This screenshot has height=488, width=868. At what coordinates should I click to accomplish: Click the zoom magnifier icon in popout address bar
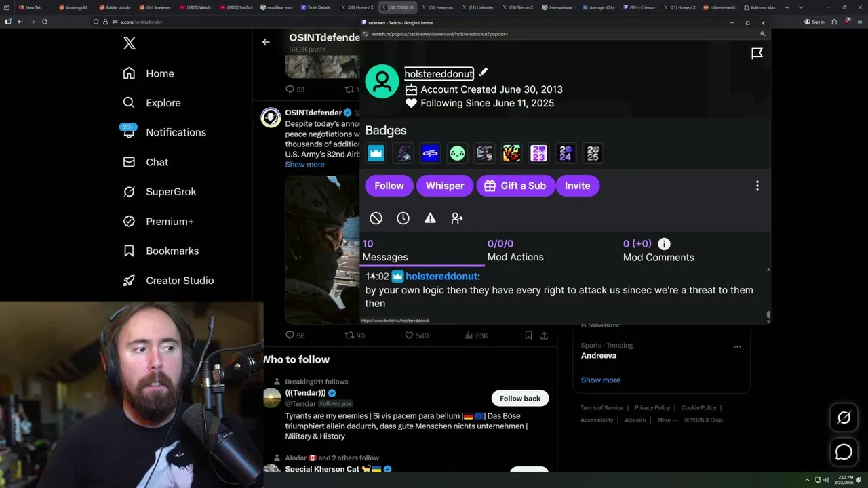coord(763,34)
